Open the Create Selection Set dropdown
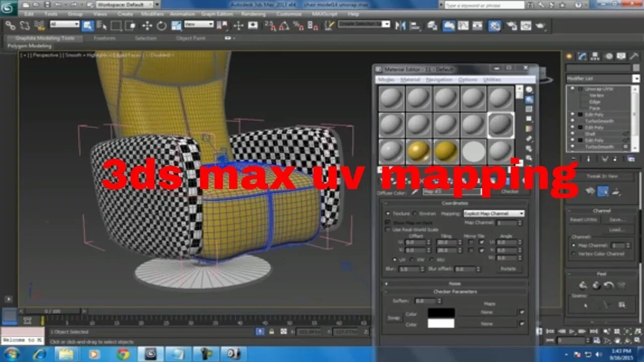Viewport: 644px width, 362px height. tap(364, 24)
